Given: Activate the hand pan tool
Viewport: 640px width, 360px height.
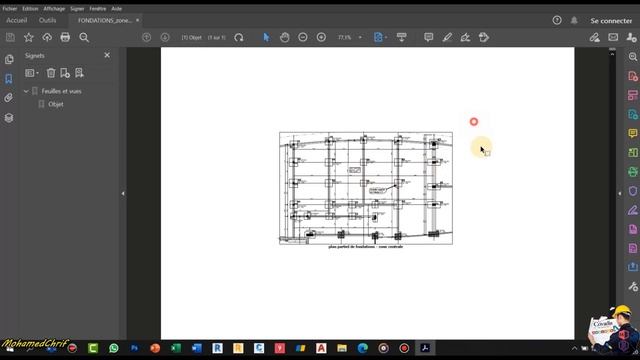Looking at the screenshot, I should click(x=284, y=38).
